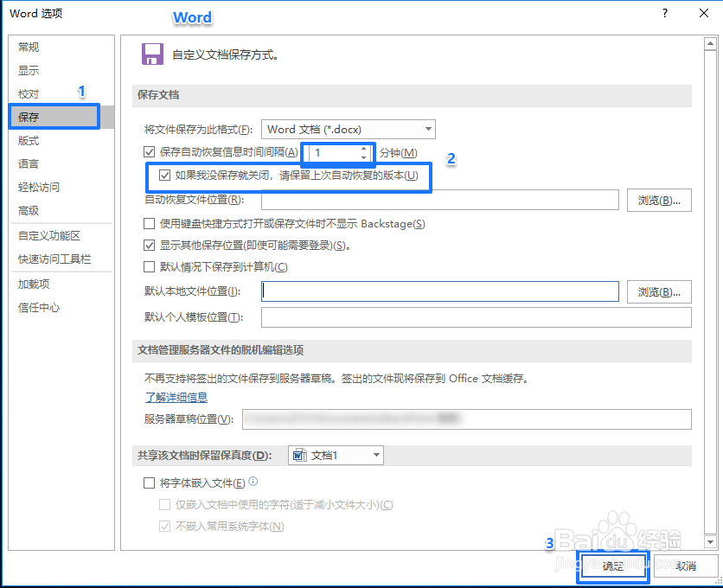Toggle 如果我没保存就关闭 checkbox

[x=164, y=176]
